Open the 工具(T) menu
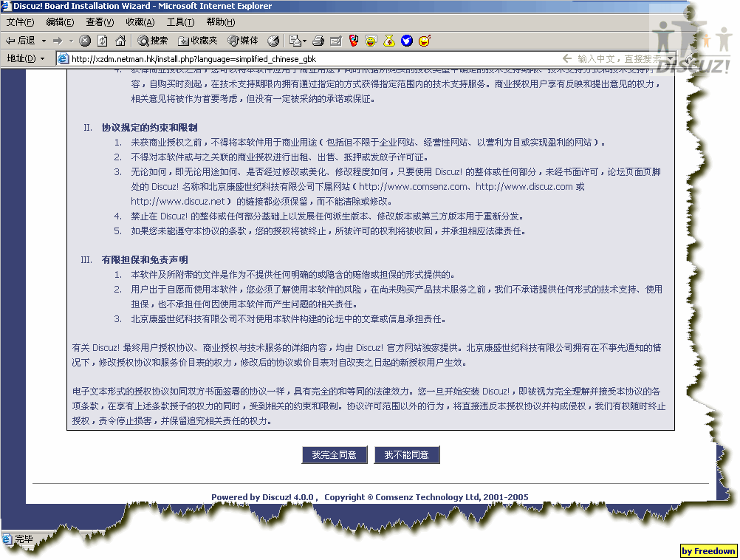 click(x=180, y=22)
